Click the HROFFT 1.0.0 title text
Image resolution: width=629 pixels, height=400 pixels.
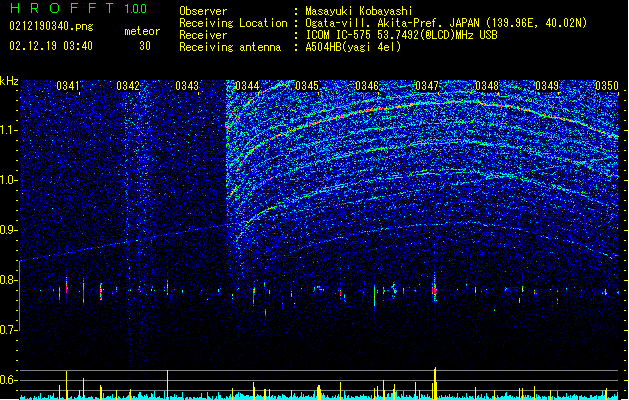point(78,8)
